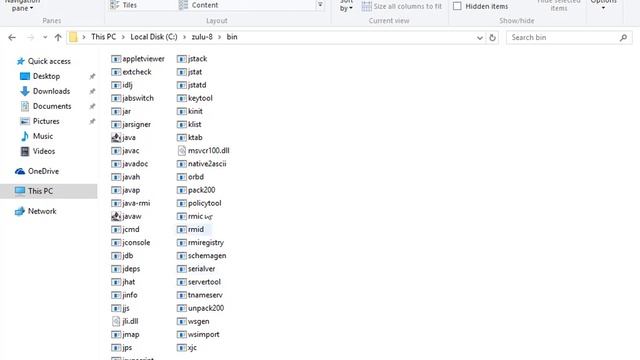Click the xjc executable icon
The image size is (640, 360).
coord(182,348)
